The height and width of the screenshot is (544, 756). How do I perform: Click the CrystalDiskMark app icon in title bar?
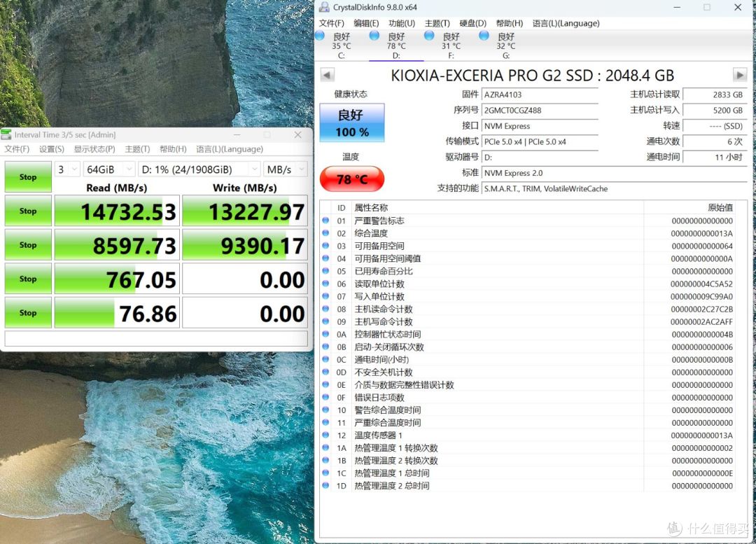(6, 134)
